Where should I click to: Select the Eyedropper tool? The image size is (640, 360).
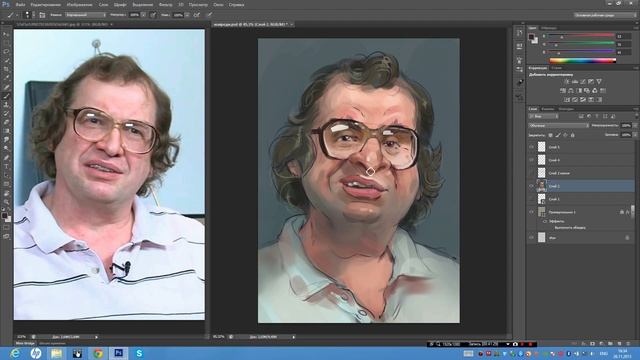(x=6, y=78)
